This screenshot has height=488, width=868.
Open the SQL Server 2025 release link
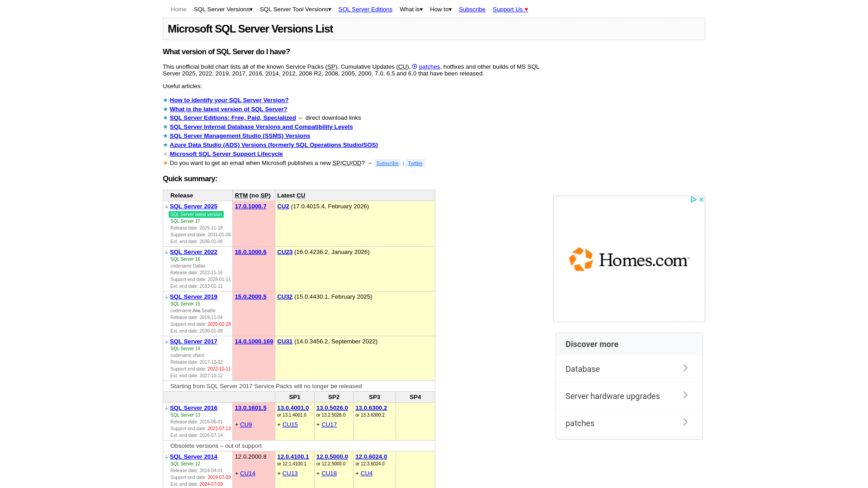tap(193, 206)
